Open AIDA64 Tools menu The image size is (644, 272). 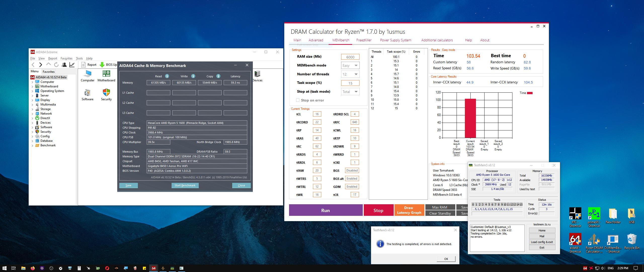pos(79,58)
